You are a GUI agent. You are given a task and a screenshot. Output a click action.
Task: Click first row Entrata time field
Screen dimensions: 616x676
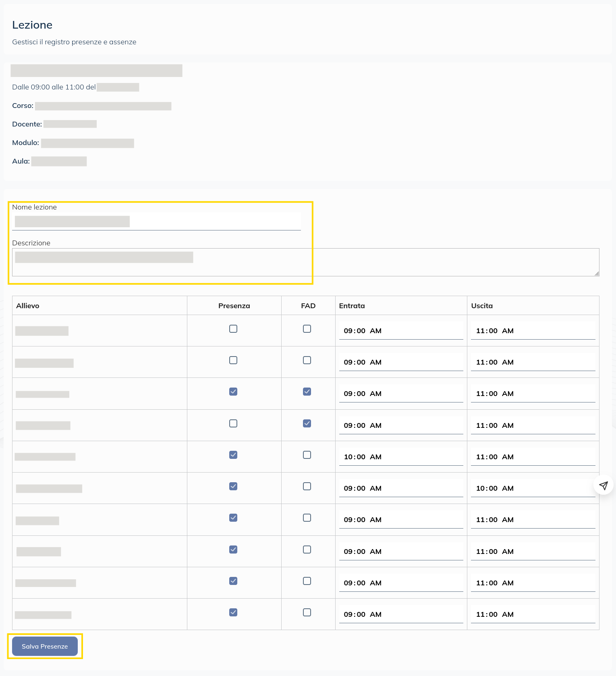click(401, 331)
